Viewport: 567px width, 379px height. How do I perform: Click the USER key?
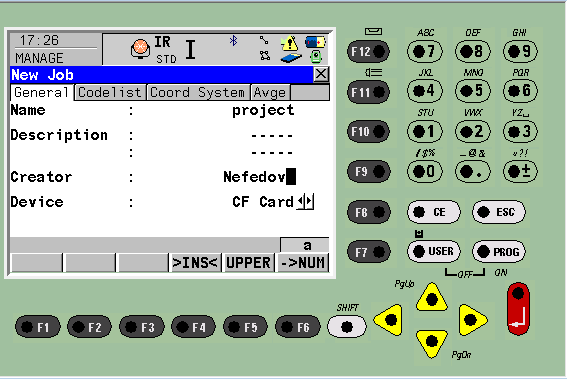434,251
